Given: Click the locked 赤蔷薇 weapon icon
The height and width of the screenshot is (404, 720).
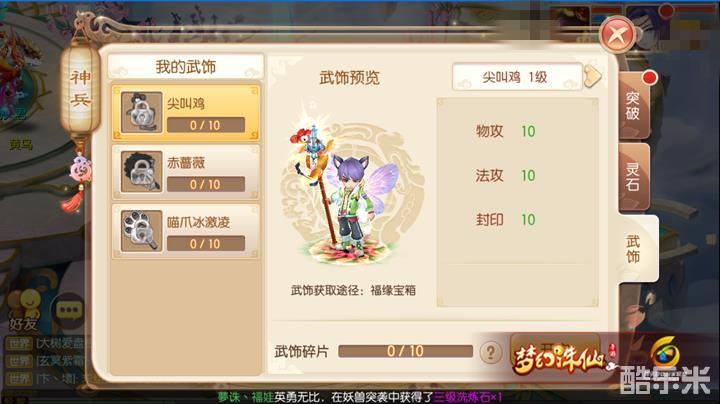Looking at the screenshot, I should [141, 172].
